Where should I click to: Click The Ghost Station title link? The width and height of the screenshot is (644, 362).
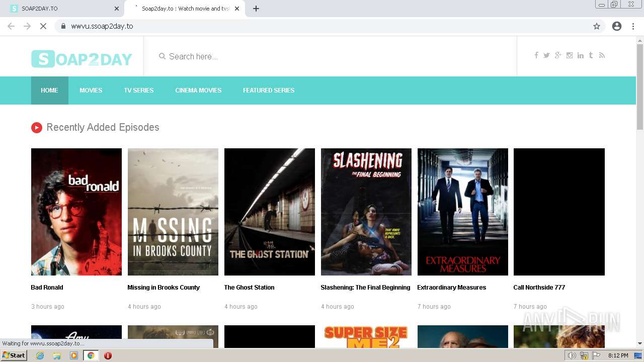pos(249,288)
